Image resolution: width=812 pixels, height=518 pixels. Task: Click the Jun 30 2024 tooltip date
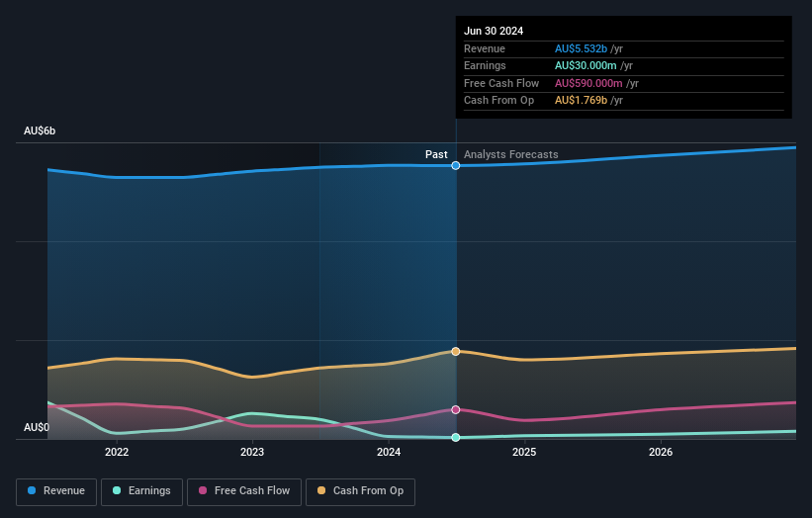coord(494,31)
